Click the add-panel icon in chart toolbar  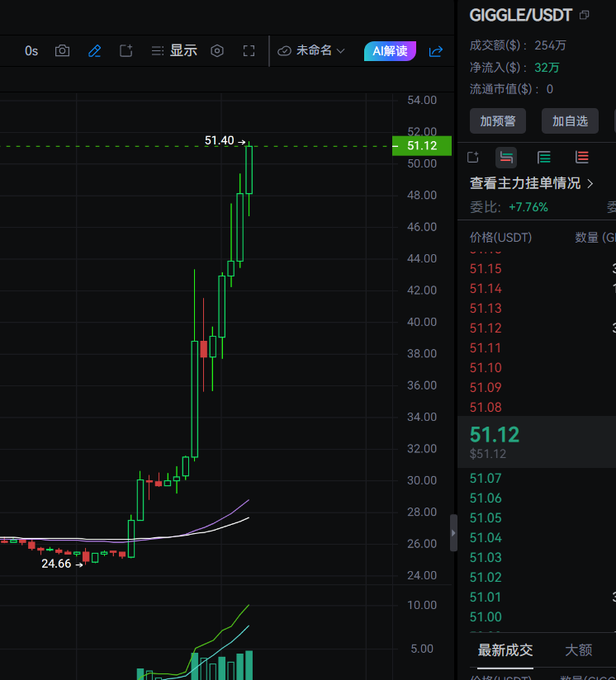coord(126,51)
